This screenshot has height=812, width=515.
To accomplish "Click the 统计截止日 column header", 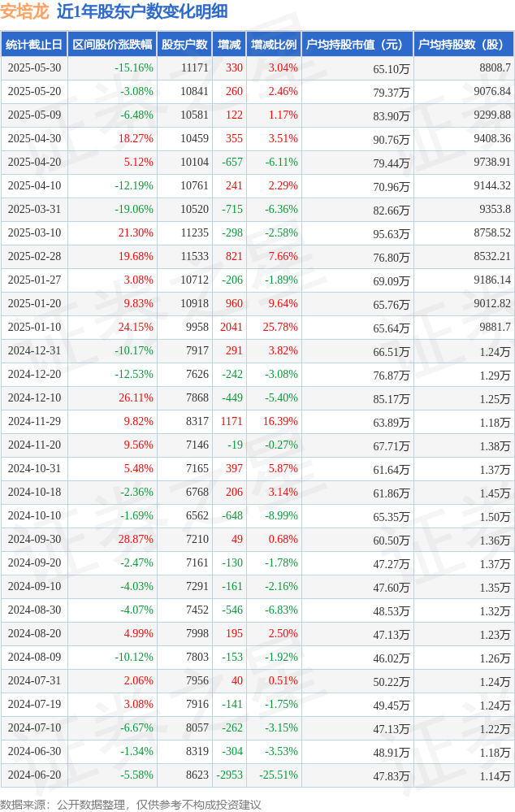I will 34,45.
